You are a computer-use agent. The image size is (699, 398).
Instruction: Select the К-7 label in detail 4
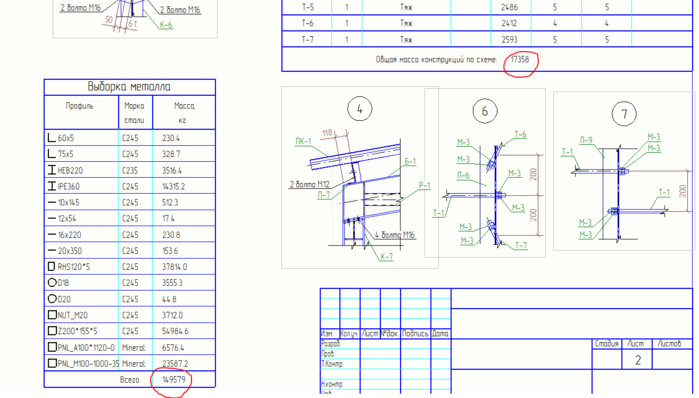tap(386, 256)
